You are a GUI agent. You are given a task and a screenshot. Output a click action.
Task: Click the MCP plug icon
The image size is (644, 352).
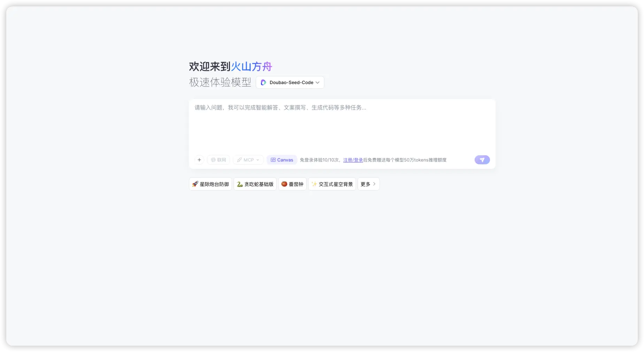pyautogui.click(x=239, y=160)
